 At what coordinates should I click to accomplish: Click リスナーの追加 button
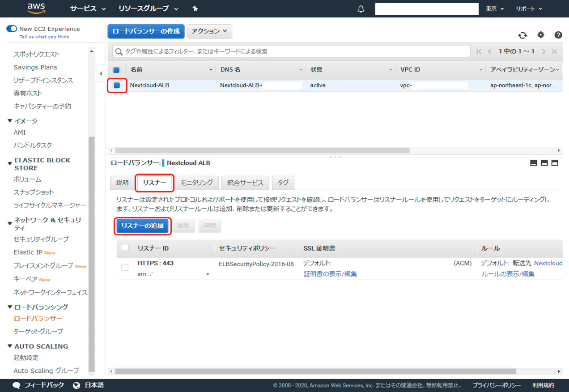click(x=143, y=226)
